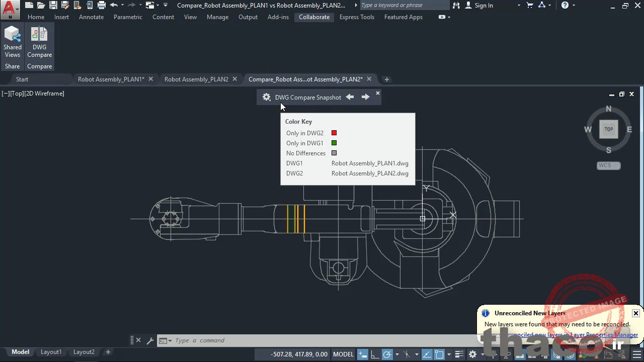The image size is (644, 362).
Task: Switch to the Layout1 tab
Action: tap(51, 352)
